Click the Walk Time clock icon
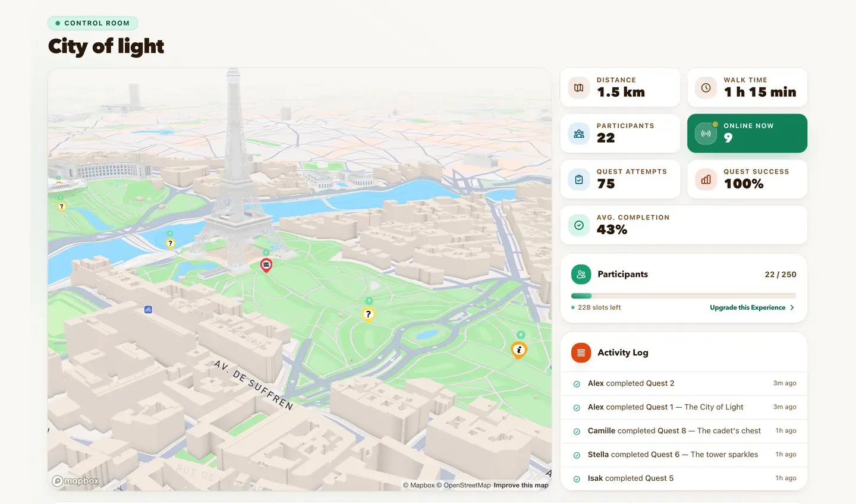This screenshot has height=504, width=856. click(x=706, y=88)
